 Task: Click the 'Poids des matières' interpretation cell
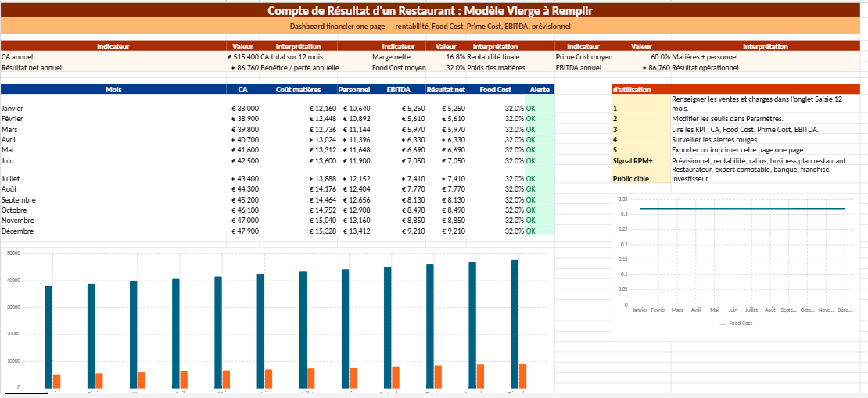click(496, 67)
